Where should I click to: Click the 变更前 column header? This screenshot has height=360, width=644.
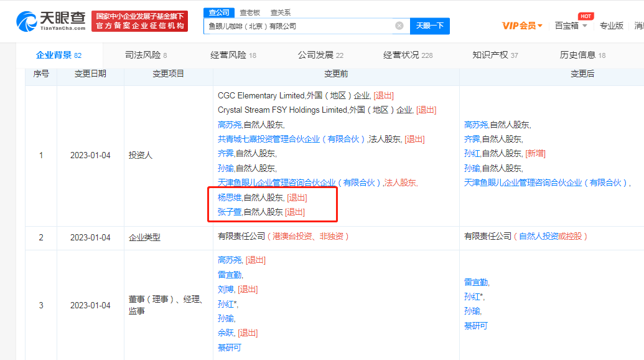[336, 74]
